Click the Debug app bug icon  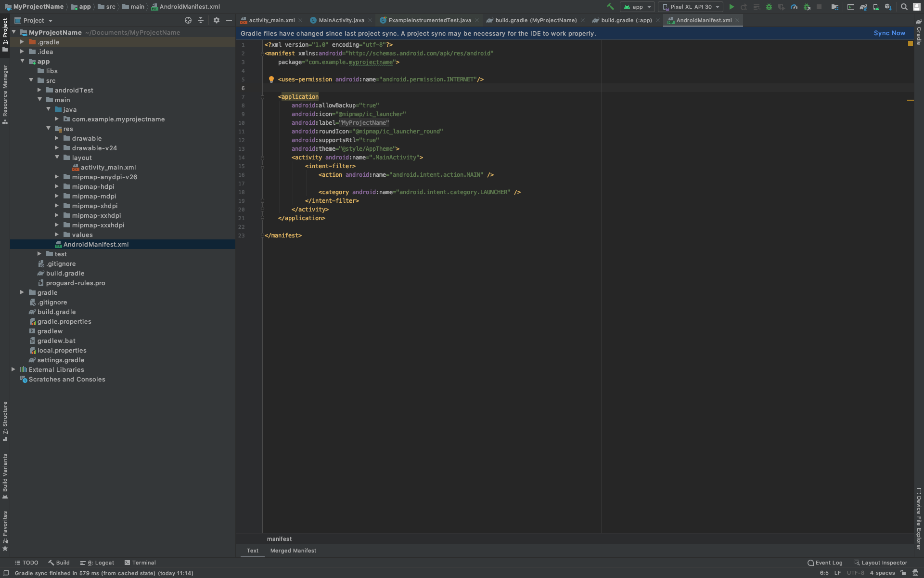click(769, 7)
